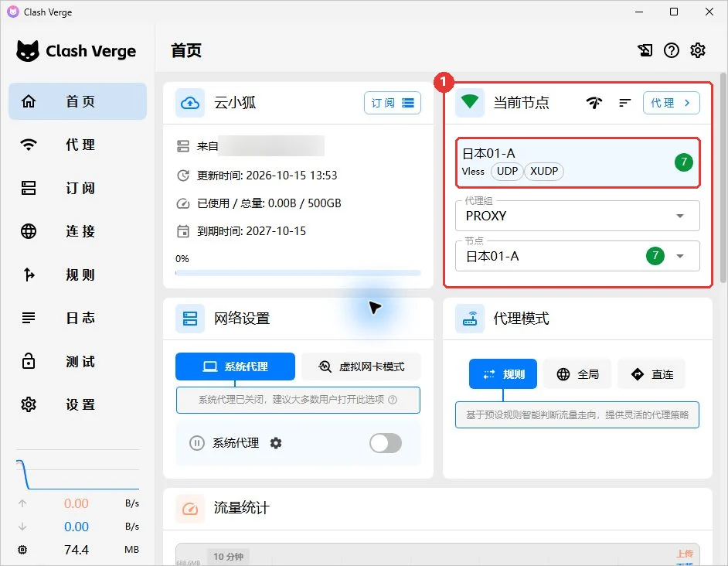Image resolution: width=728 pixels, height=566 pixels.
Task: Open 系统代理 gear settings icon
Action: pyautogui.click(x=276, y=443)
